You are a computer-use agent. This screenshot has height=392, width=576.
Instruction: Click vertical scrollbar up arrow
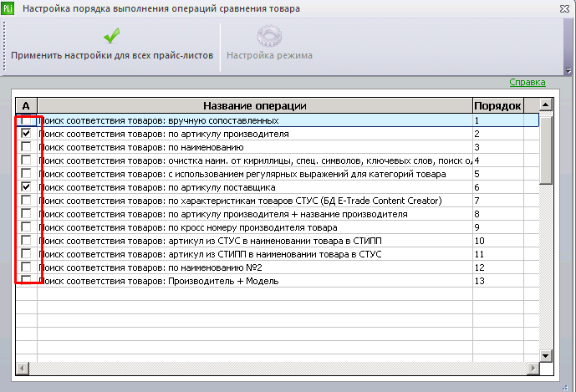point(546,105)
